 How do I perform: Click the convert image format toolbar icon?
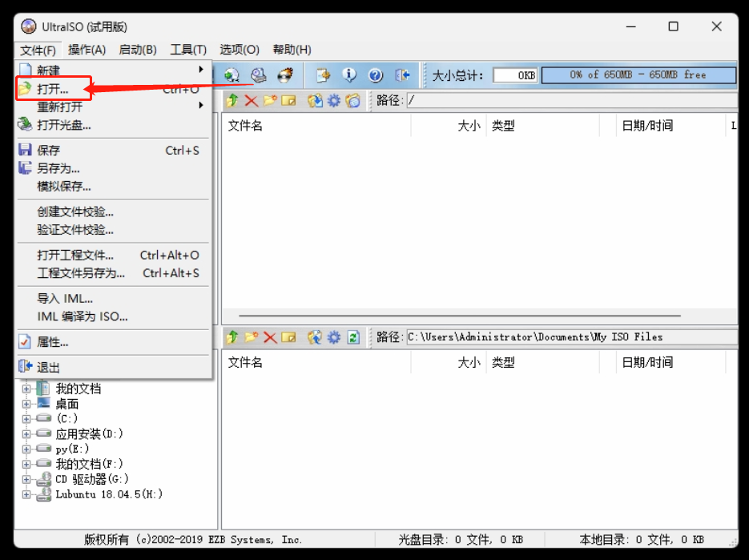pyautogui.click(x=232, y=75)
